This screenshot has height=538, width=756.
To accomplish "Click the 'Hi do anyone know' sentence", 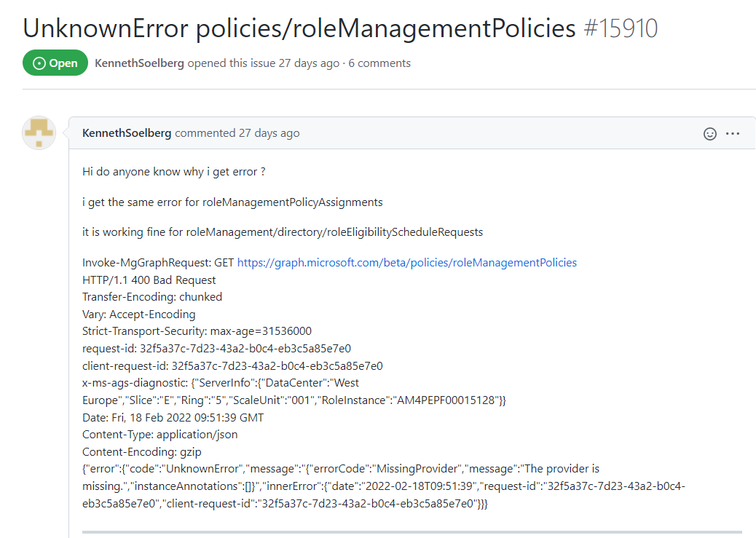I will coord(173,172).
